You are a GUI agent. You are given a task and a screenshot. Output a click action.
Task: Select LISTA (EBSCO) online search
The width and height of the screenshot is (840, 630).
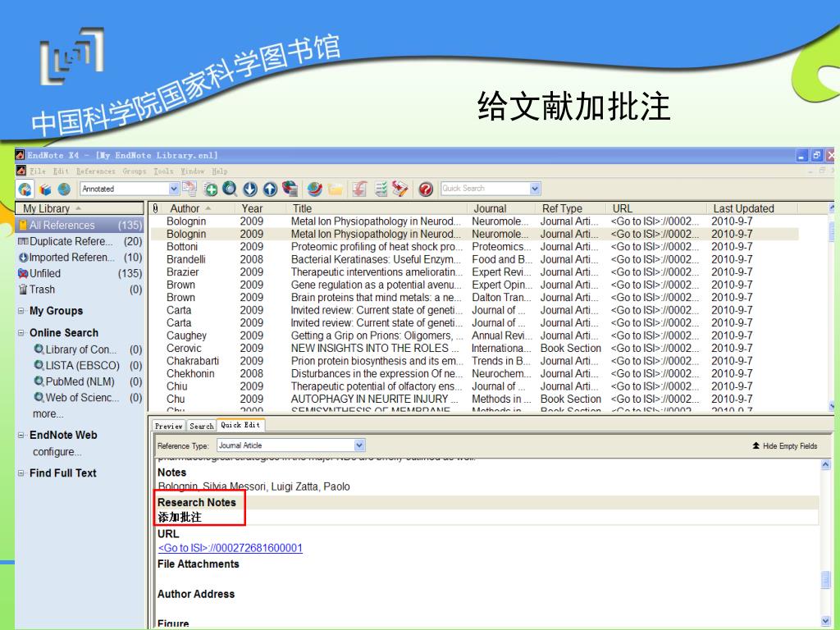tap(83, 366)
